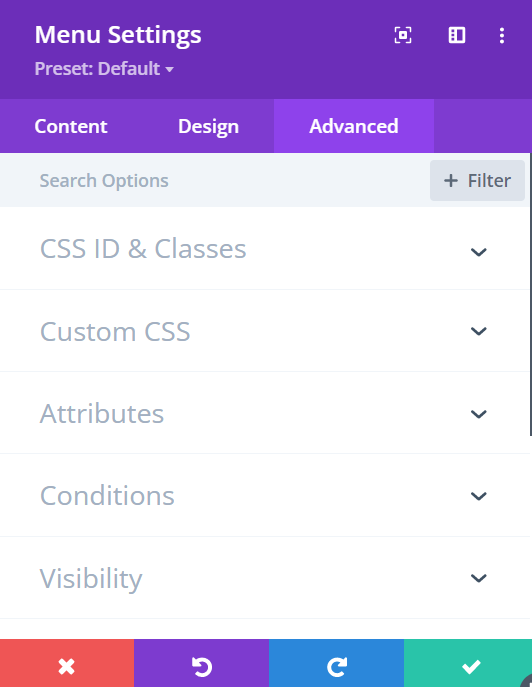Click the Menu Settings title text
The width and height of the screenshot is (532, 687).
click(x=118, y=35)
